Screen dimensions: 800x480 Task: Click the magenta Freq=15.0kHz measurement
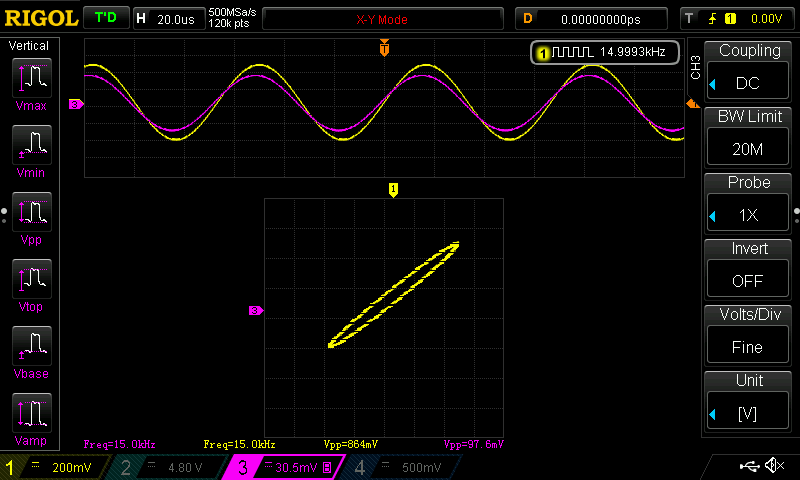pos(119,444)
